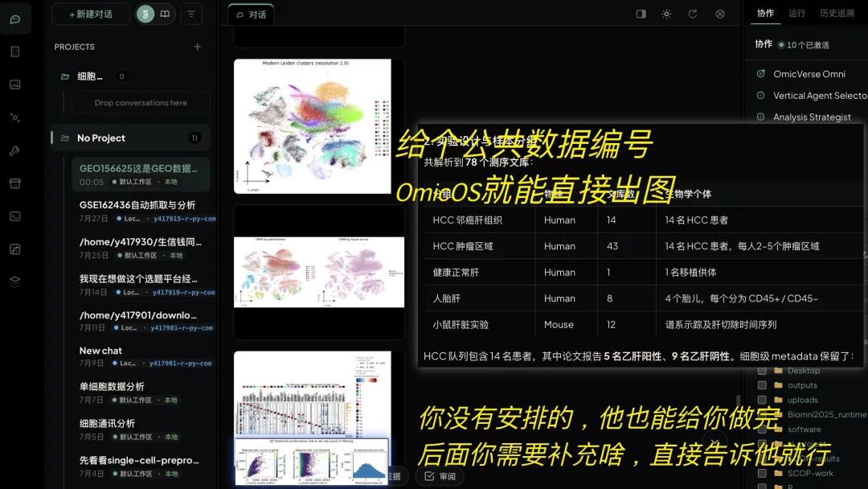This screenshot has width=868, height=489.
Task: Open the /home/y417930/生信钱同 conversation
Action: coord(141,248)
